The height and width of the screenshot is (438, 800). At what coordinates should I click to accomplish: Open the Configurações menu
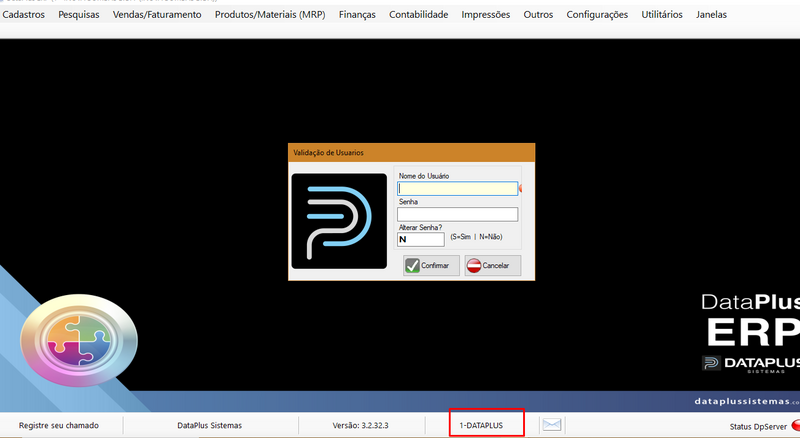(597, 15)
